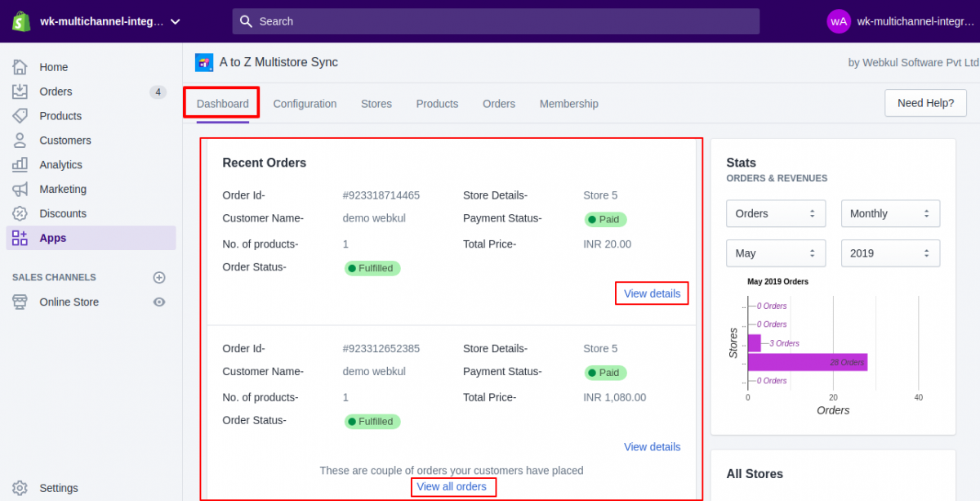Click the All Stores heading
980x501 pixels.
coord(755,474)
